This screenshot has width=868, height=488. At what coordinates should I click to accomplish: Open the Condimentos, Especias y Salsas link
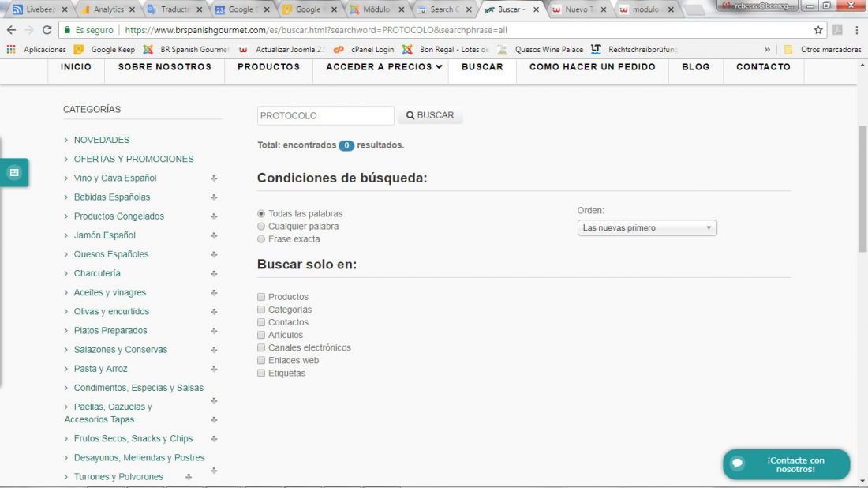coord(139,388)
